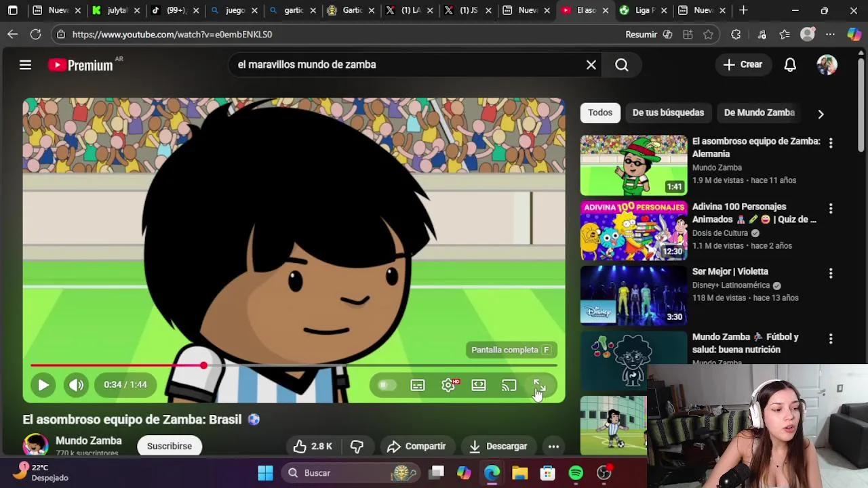Open options for Ser Mejor Violetta video
This screenshot has height=488, width=868.
[x=831, y=273]
